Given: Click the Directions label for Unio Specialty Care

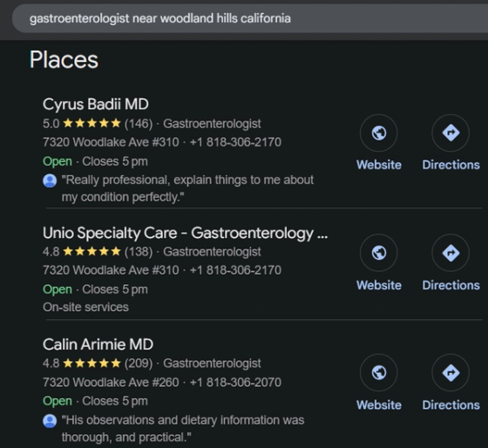Looking at the screenshot, I should (451, 285).
